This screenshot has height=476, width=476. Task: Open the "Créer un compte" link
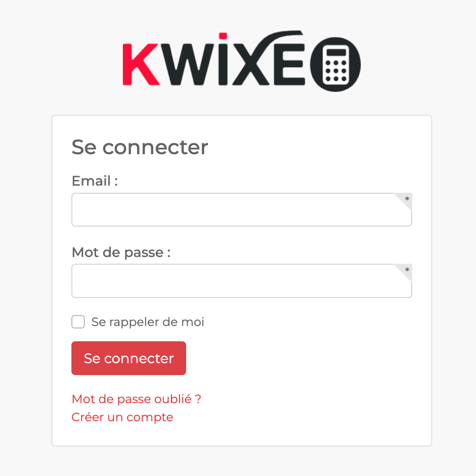tap(122, 417)
